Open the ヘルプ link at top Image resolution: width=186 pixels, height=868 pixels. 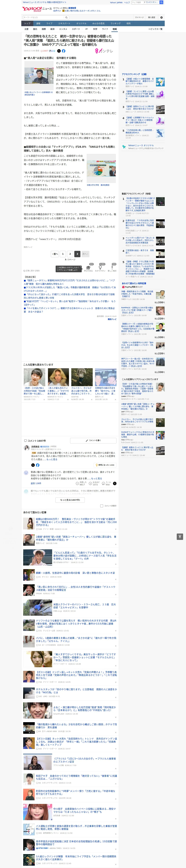pos(127,2)
